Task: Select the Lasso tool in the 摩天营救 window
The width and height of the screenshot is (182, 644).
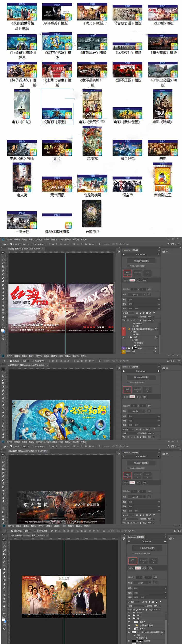Action: [3, 462]
